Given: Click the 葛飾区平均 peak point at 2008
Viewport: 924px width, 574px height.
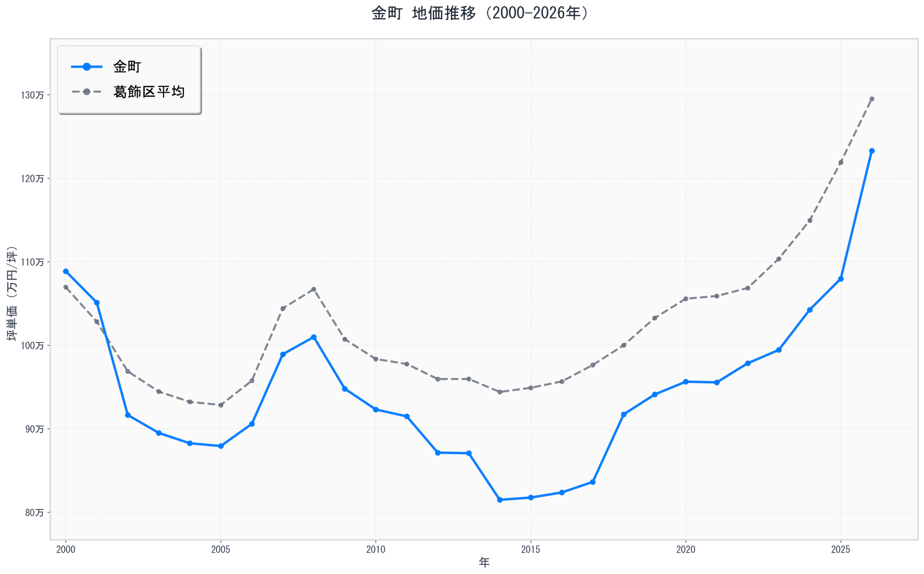Looking at the screenshot, I should [x=314, y=289].
